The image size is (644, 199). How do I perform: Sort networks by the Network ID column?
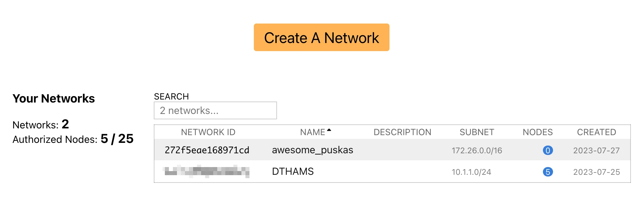(208, 132)
